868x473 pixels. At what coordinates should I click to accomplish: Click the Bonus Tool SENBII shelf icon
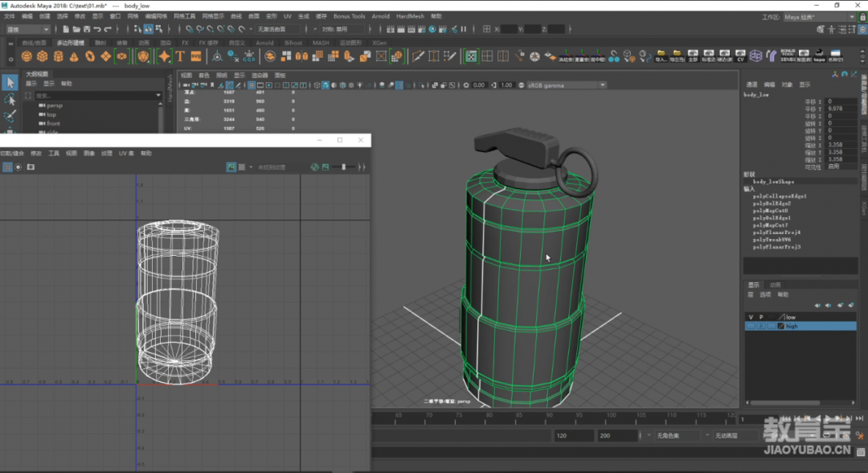(788, 56)
